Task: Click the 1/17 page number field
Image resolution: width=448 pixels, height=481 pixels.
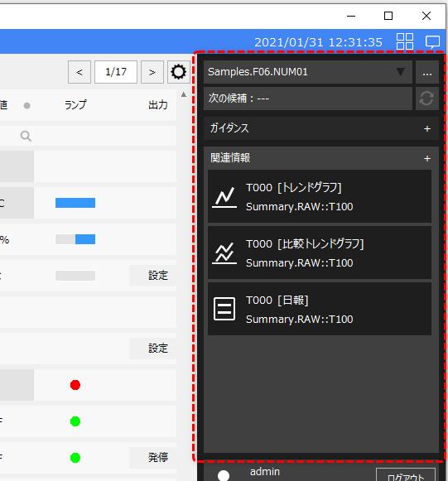Action: (116, 72)
